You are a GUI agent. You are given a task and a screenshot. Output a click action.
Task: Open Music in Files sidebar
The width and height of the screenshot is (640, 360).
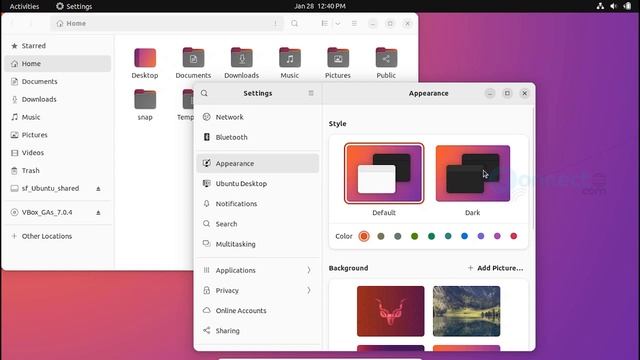pos(58,117)
